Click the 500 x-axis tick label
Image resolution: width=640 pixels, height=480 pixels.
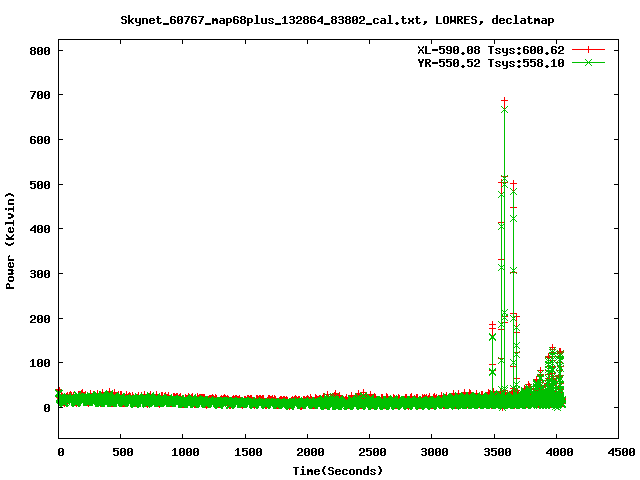click(122, 452)
